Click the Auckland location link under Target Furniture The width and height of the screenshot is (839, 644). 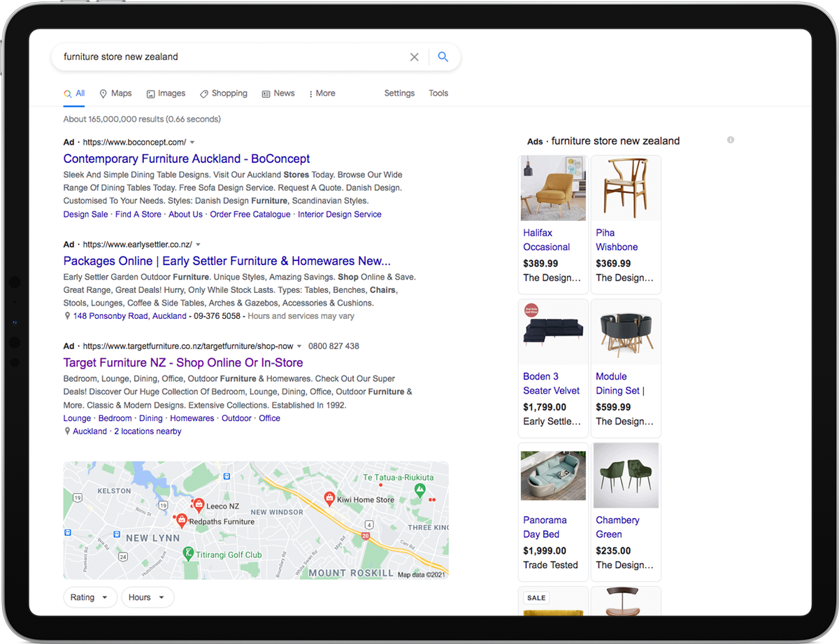tap(89, 431)
